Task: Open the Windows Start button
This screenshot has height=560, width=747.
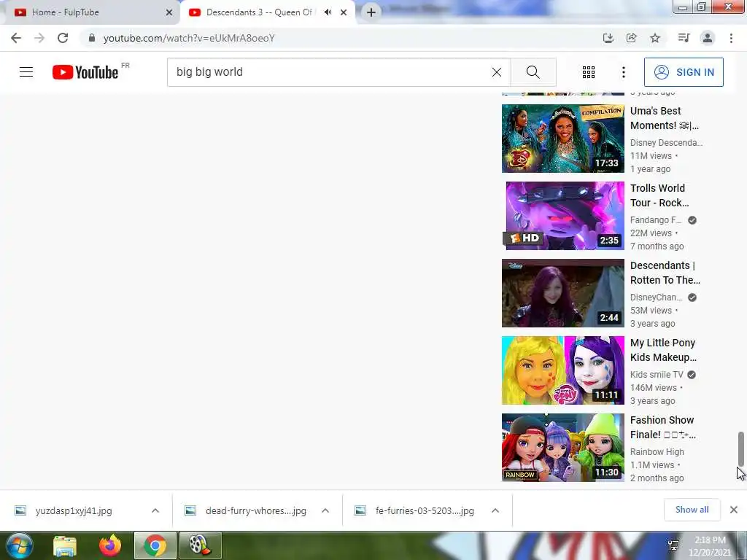Action: pyautogui.click(x=19, y=545)
